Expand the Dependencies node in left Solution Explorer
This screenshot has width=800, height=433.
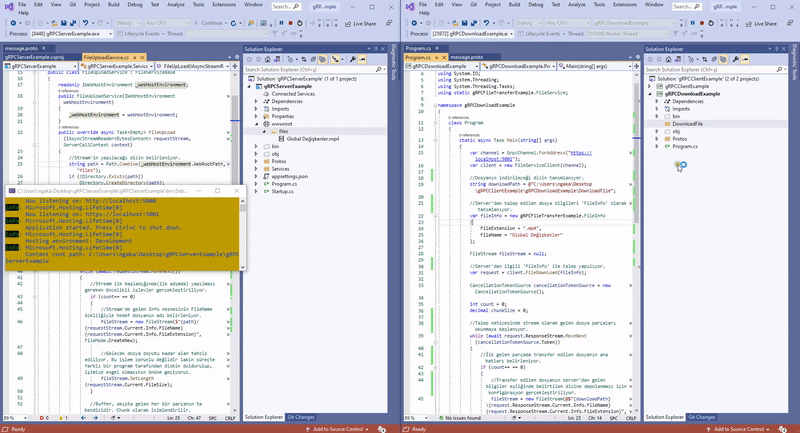[x=257, y=101]
